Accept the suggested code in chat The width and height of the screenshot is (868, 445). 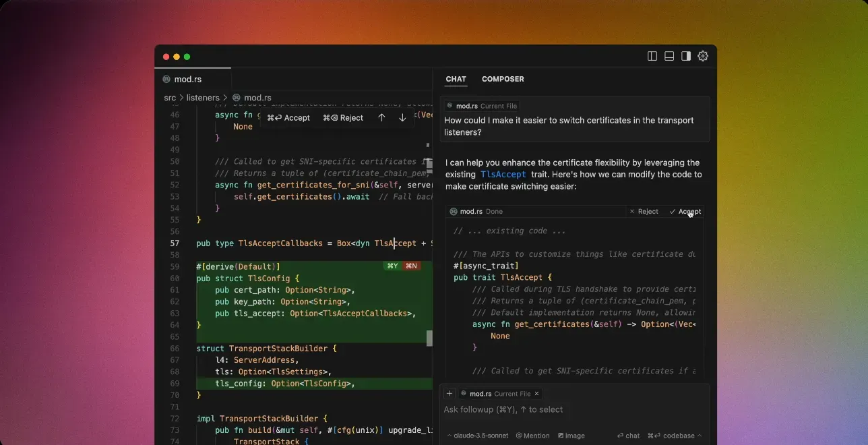pyautogui.click(x=685, y=212)
